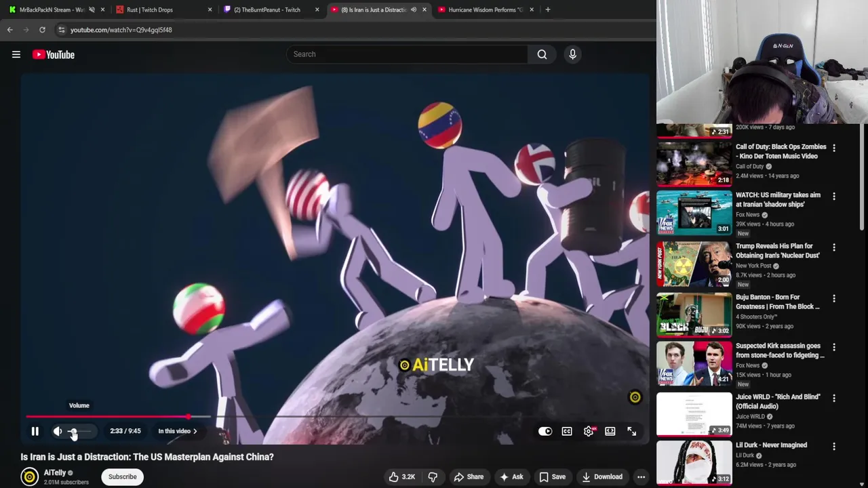868x488 pixels.
Task: Seek on the video progress bar
Action: tap(335, 417)
